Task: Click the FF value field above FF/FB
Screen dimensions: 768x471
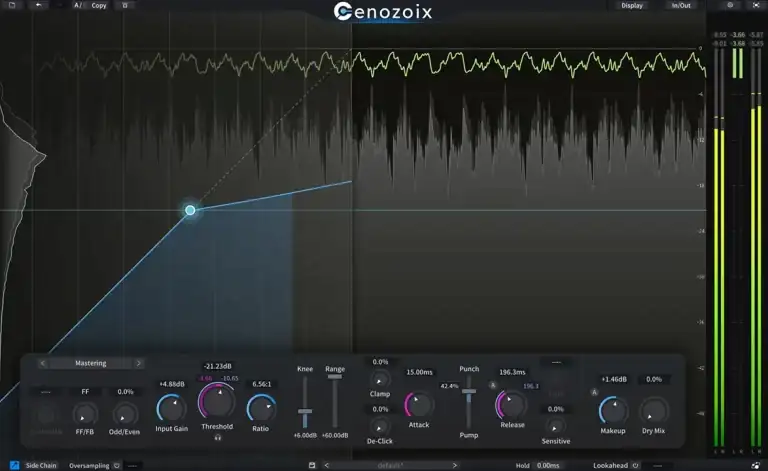Action: pyautogui.click(x=85, y=392)
